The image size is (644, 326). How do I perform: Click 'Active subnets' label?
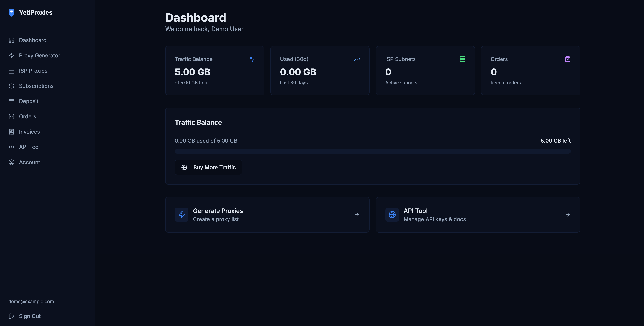(x=401, y=83)
